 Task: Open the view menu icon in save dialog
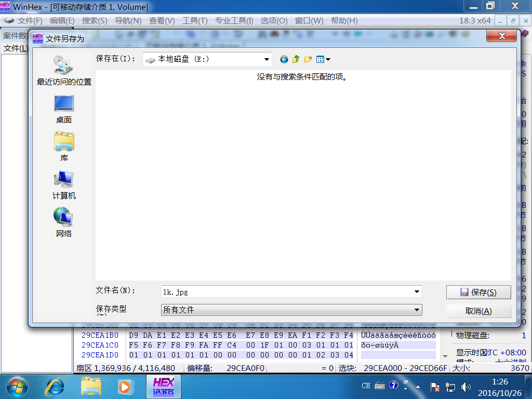tap(323, 59)
